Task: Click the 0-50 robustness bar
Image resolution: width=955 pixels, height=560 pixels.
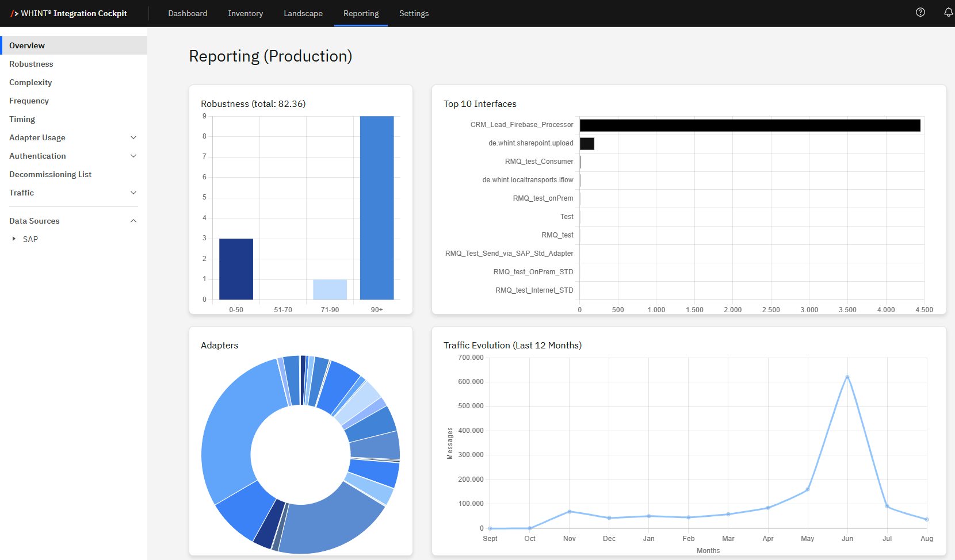Action: (236, 269)
